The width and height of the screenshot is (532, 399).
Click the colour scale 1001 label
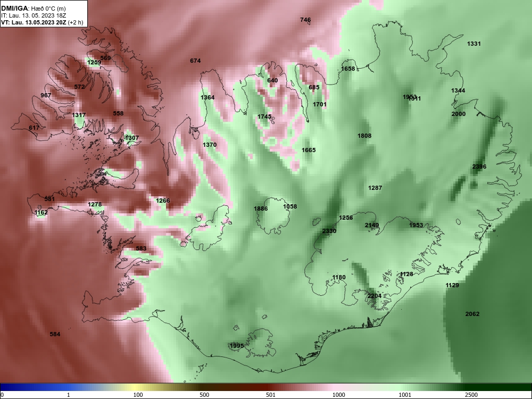(405, 395)
